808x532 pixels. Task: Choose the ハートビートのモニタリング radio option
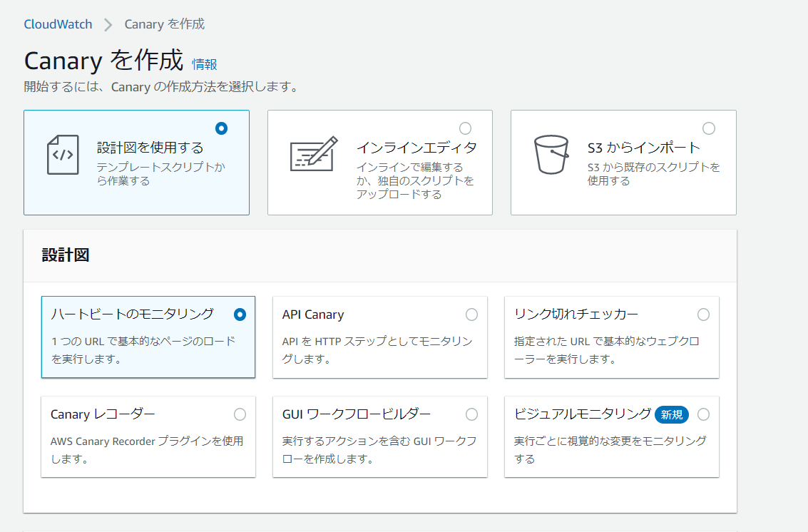coord(240,314)
